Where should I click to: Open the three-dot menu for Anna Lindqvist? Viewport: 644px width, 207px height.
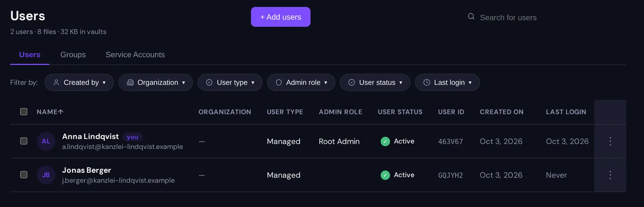coord(610,141)
